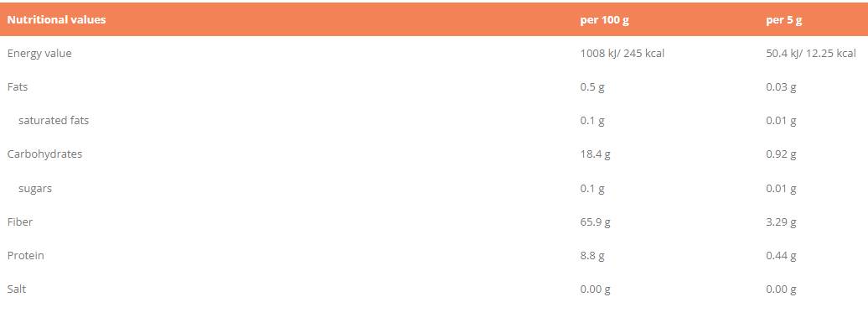Click the 0.44 g protein value
The image size is (868, 318).
point(781,256)
